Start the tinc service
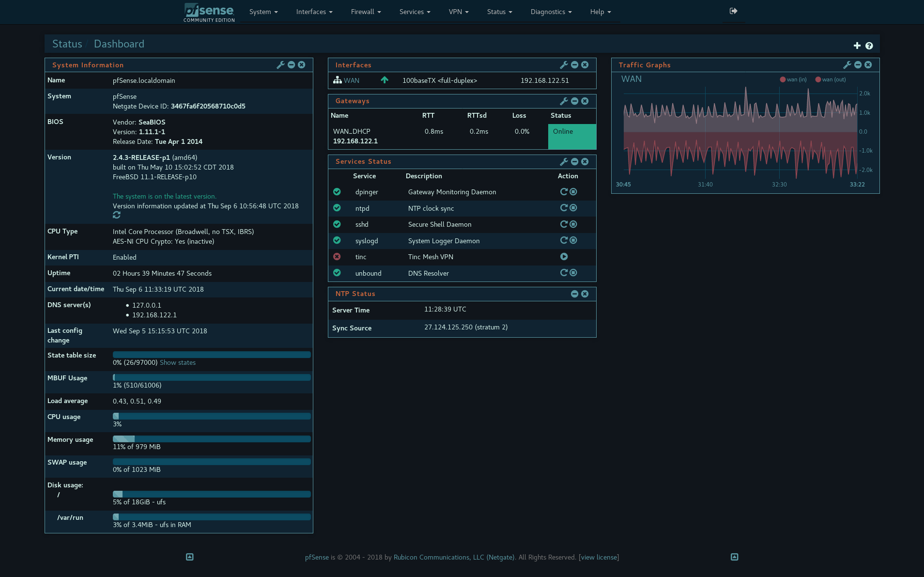 click(x=564, y=257)
